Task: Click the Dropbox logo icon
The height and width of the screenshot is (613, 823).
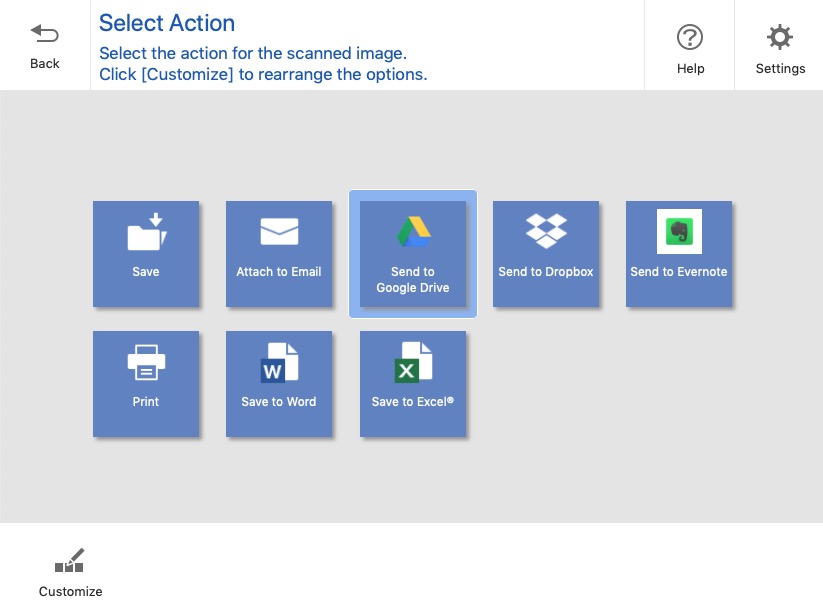Action: click(x=546, y=231)
